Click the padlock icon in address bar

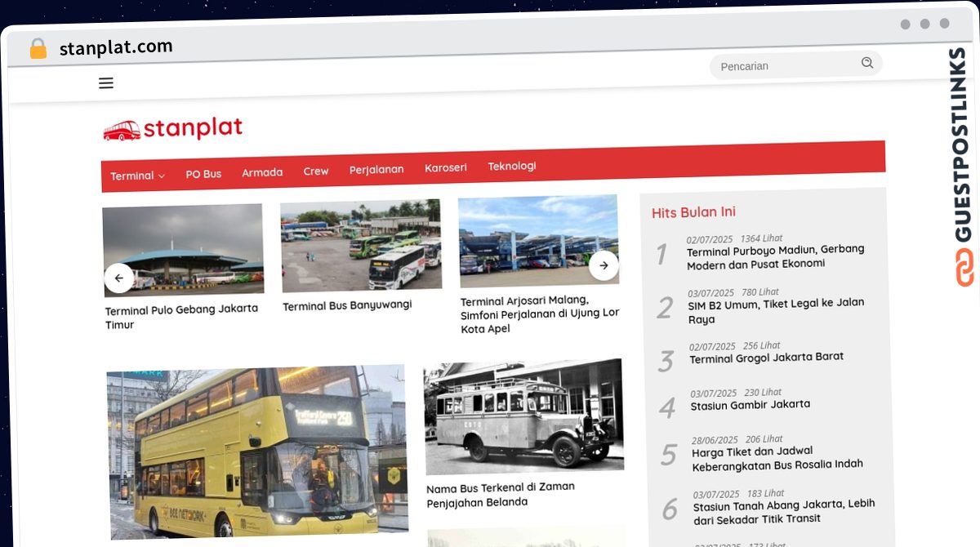38,49
